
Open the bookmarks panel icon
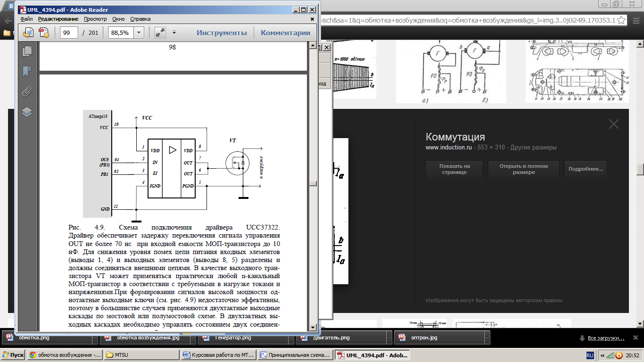pos(27,71)
